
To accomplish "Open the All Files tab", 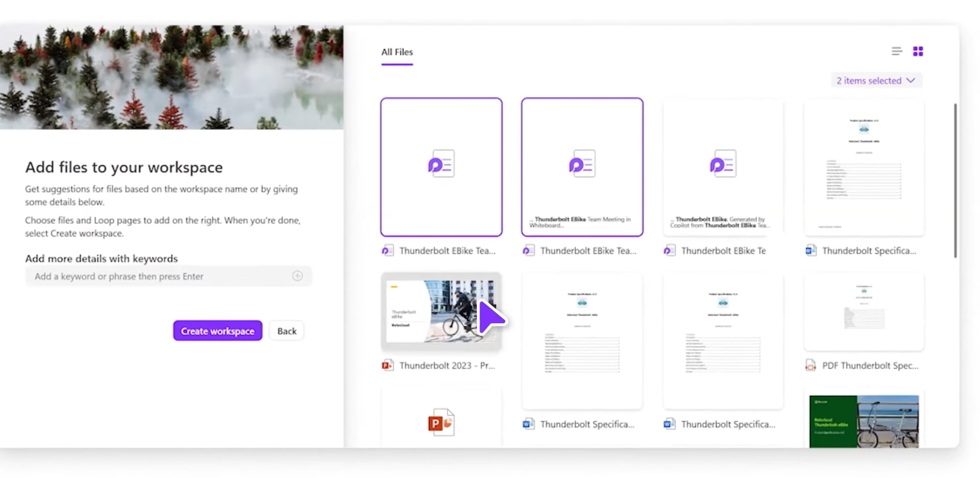I will [x=397, y=52].
